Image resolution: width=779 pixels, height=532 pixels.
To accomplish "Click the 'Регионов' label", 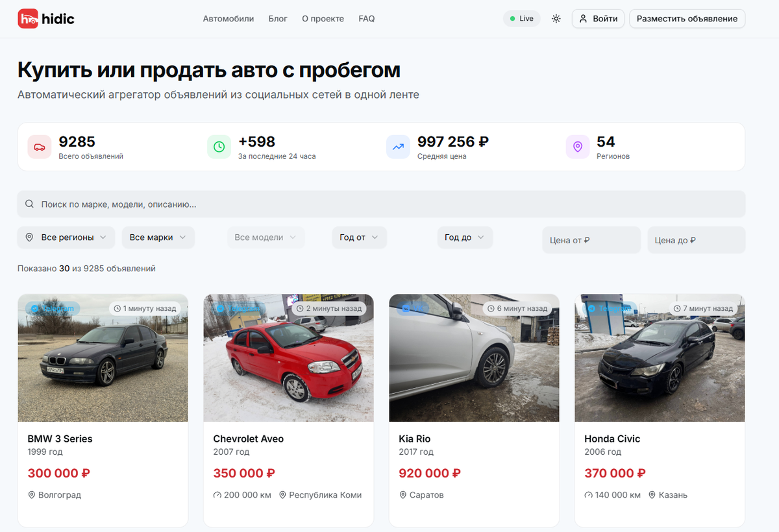I will (x=613, y=156).
